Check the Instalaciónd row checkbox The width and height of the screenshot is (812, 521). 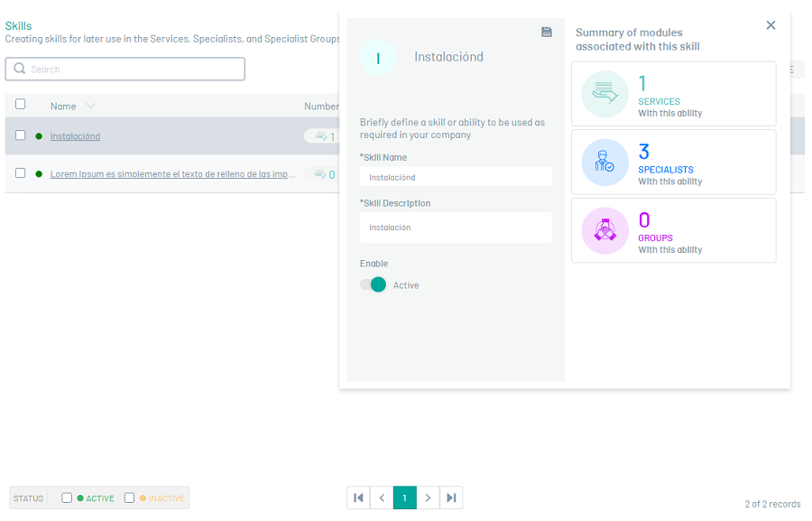(x=20, y=135)
